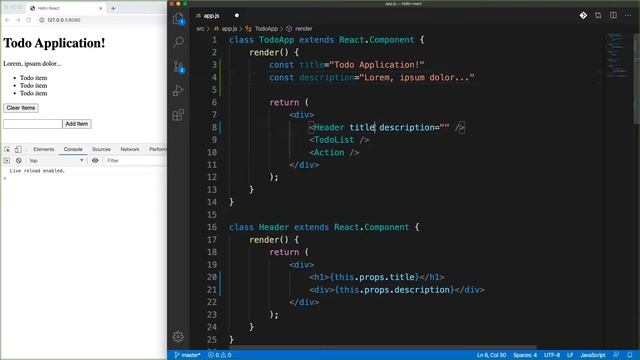Screen dimensions: 640x360
Task: Click the Open Changes icon in editor toolbar
Action: [598, 16]
